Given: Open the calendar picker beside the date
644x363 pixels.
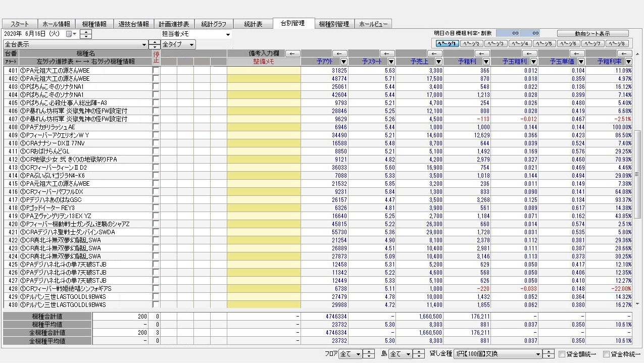Looking at the screenshot, I should tap(74, 34).
